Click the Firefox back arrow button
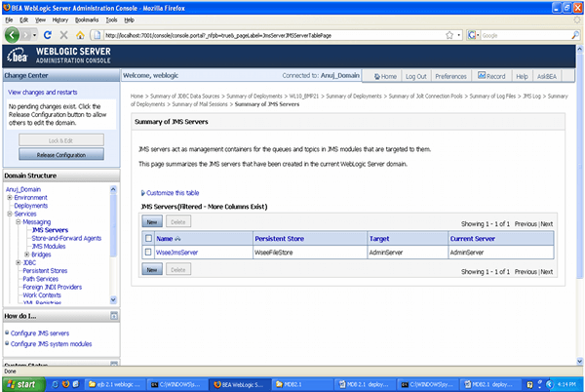 click(x=14, y=35)
